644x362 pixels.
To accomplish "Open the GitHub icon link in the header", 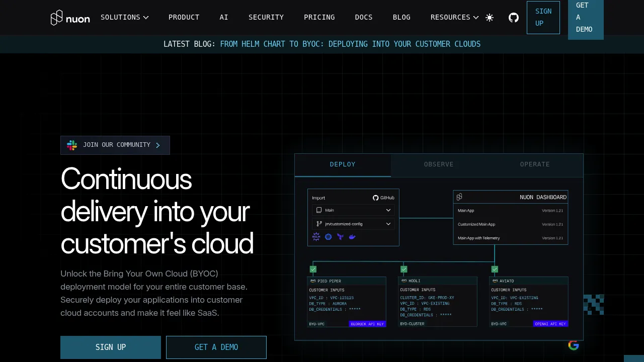I will click(513, 18).
